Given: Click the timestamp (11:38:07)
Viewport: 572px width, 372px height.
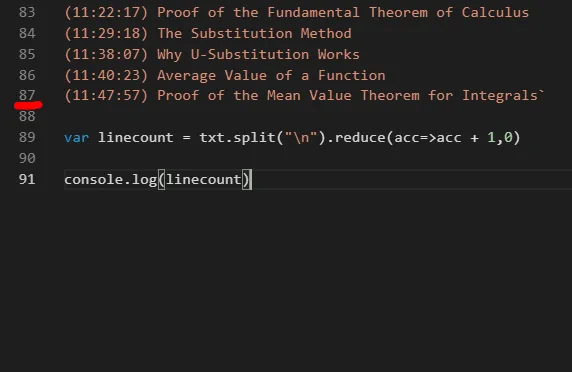Looking at the screenshot, I should pyautogui.click(x=106, y=55).
